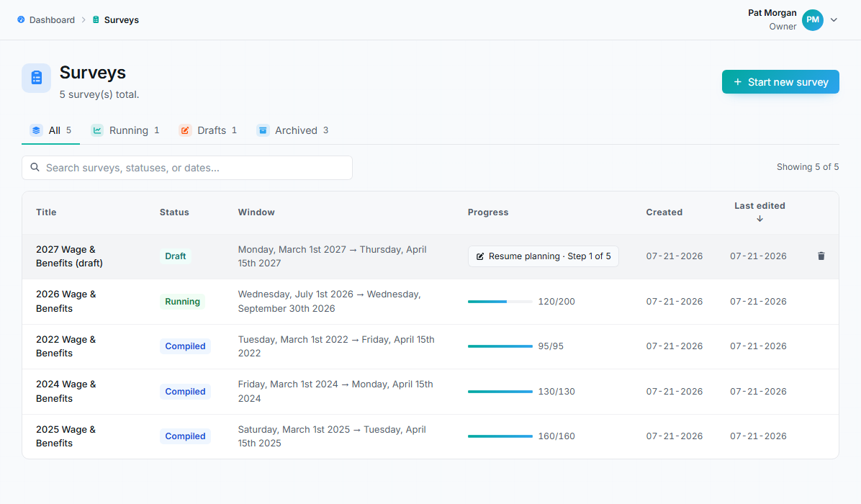
Task: Open the user account dropdown chevron
Action: [x=834, y=19]
